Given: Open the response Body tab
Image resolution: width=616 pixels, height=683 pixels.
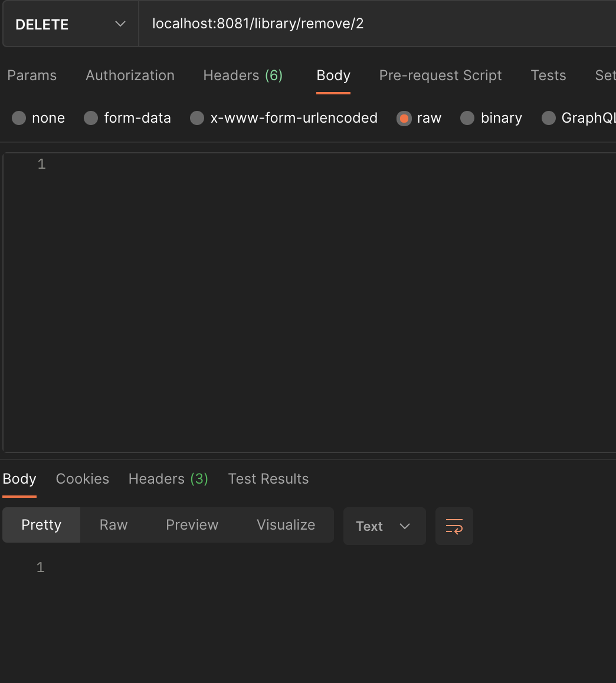Looking at the screenshot, I should pos(19,479).
